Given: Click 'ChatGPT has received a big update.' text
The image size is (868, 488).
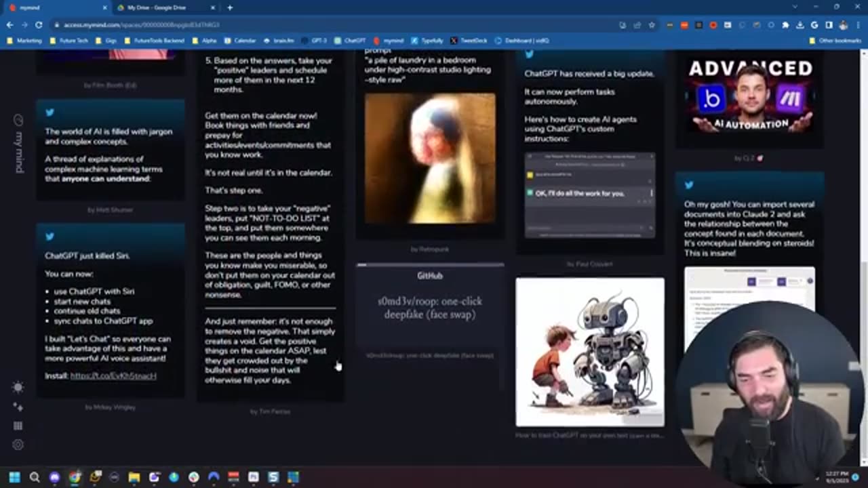Looking at the screenshot, I should pyautogui.click(x=589, y=73).
